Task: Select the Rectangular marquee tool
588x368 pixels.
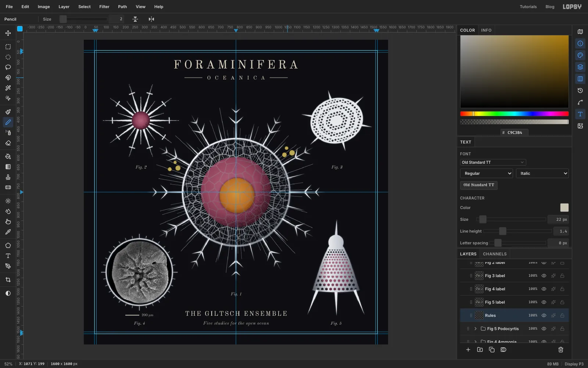Action: click(8, 47)
